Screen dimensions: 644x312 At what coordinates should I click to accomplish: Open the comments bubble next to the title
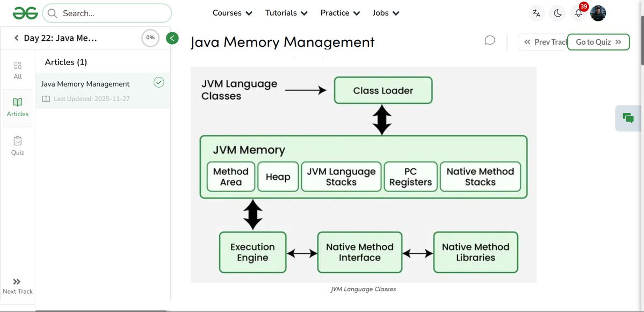coord(489,39)
